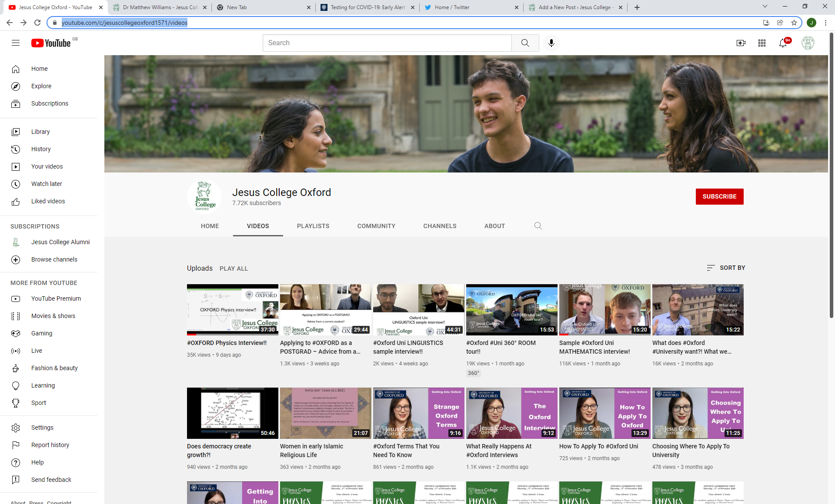
Task: Open the SORT BY dropdown
Action: [726, 268]
